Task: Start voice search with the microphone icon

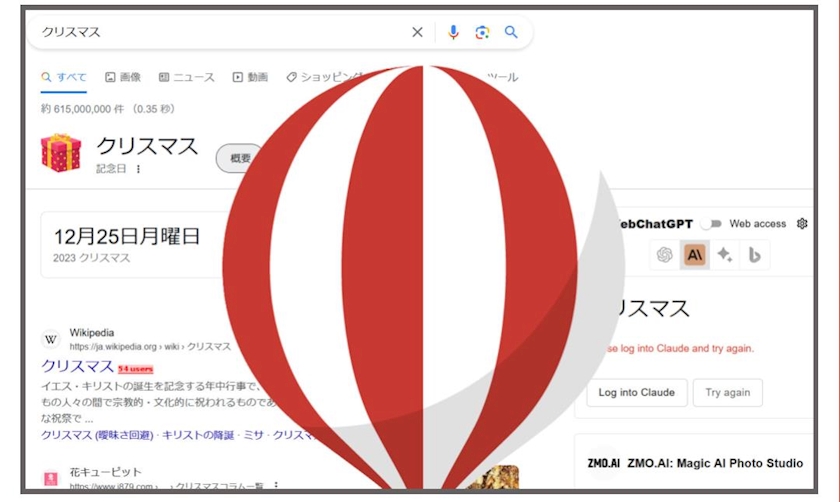Action: (x=453, y=32)
